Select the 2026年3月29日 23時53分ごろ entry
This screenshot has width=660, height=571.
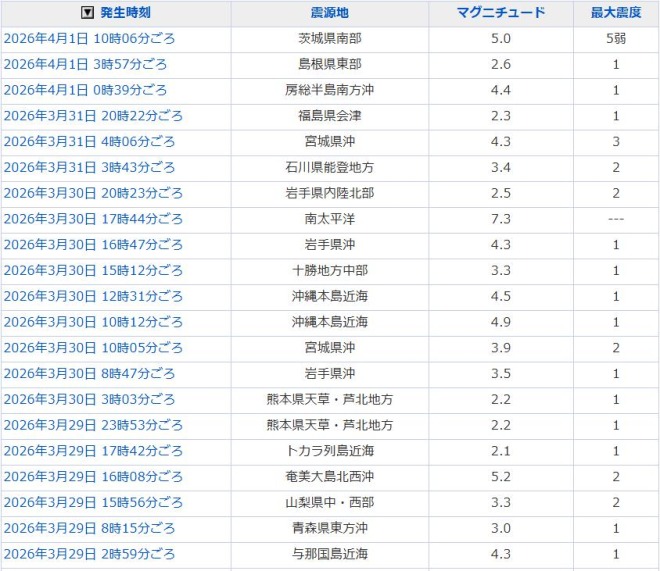click(x=93, y=425)
